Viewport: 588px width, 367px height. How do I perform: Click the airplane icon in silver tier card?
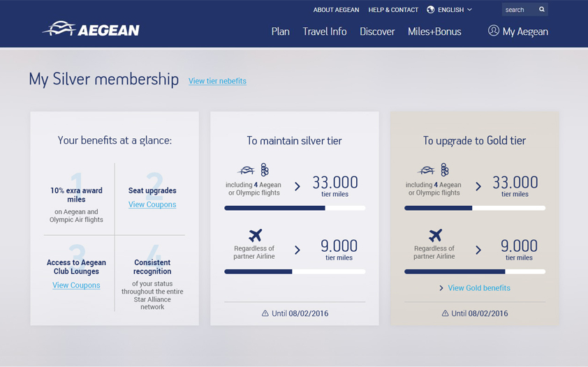coord(255,236)
